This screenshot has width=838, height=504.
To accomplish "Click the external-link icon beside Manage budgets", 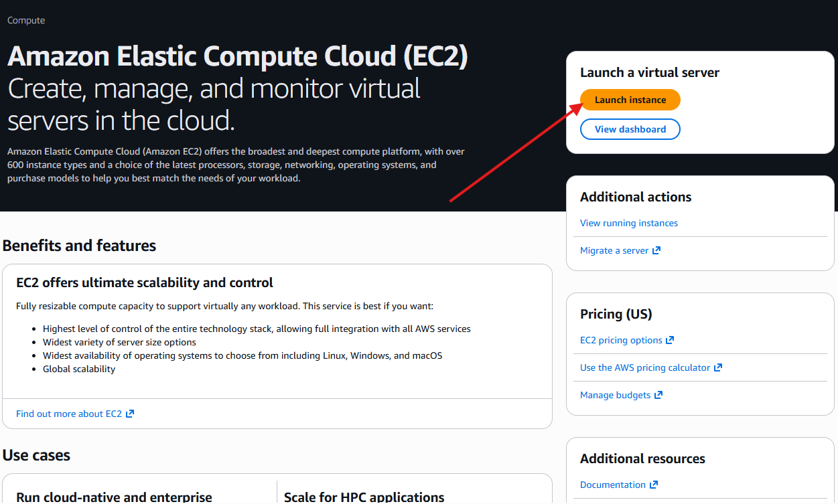I will (x=658, y=395).
